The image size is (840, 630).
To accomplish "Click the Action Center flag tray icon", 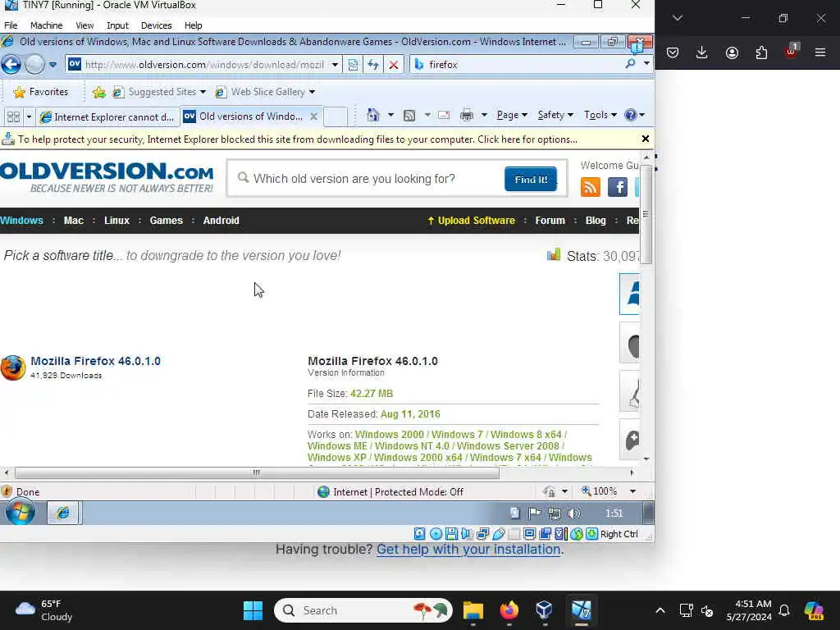I will [534, 514].
